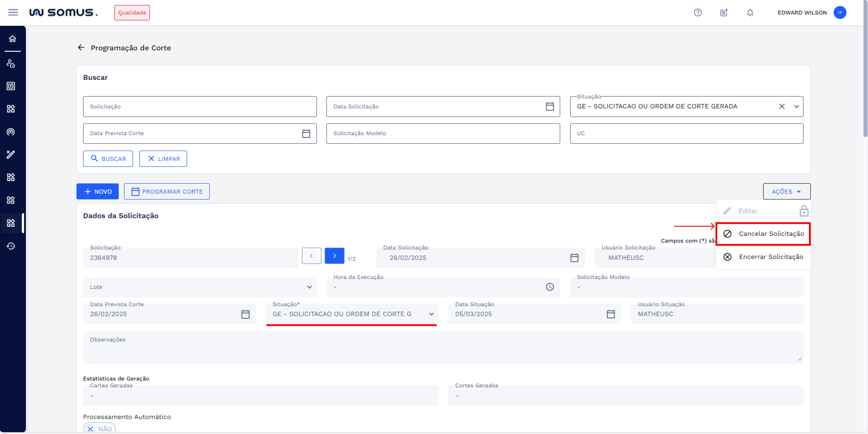Expand the Situação search dropdown
Screen dimensions: 868x434
796,106
